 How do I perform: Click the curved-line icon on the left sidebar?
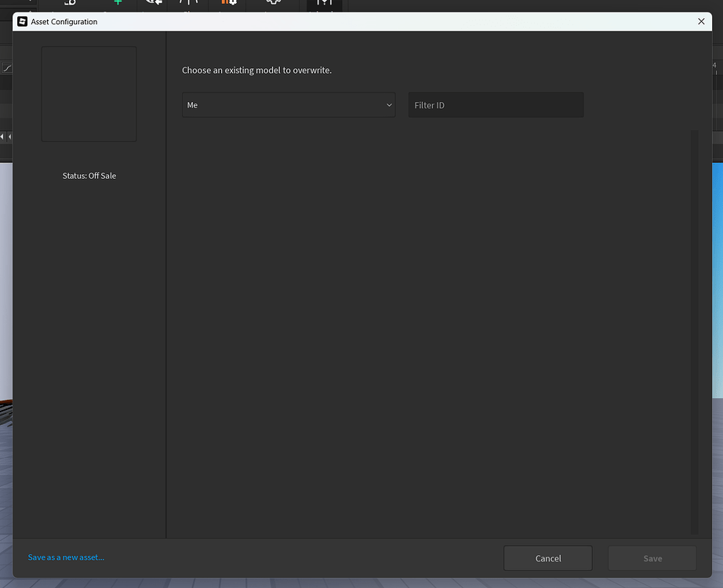tap(6, 67)
